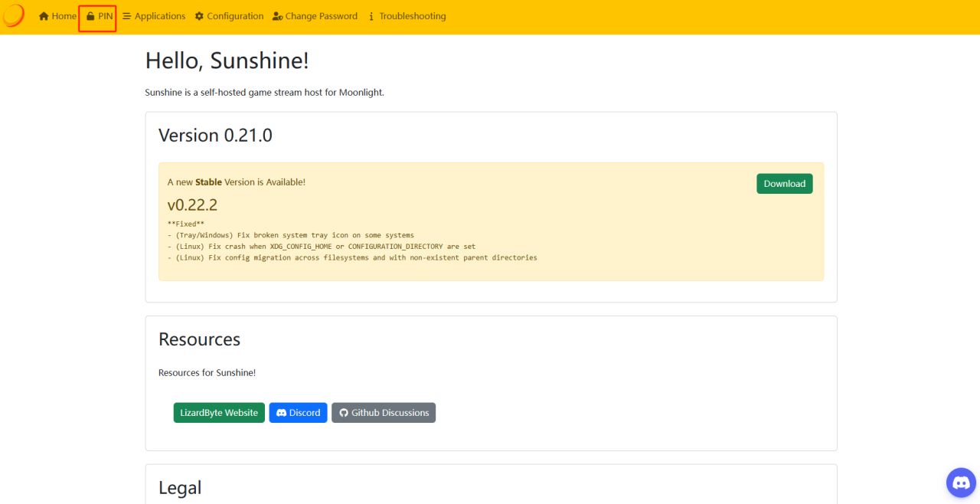
Task: Click the 'Resources for Sunshine!' text
Action: 207,373
